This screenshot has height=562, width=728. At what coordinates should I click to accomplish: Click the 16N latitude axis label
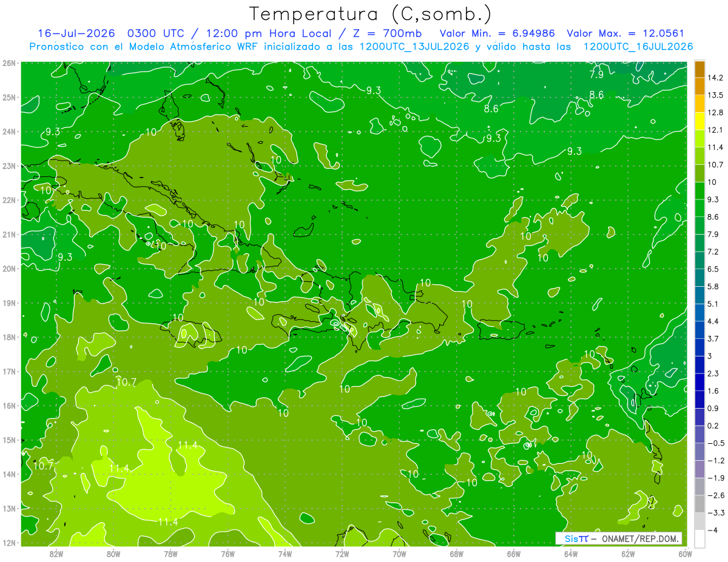[9, 406]
